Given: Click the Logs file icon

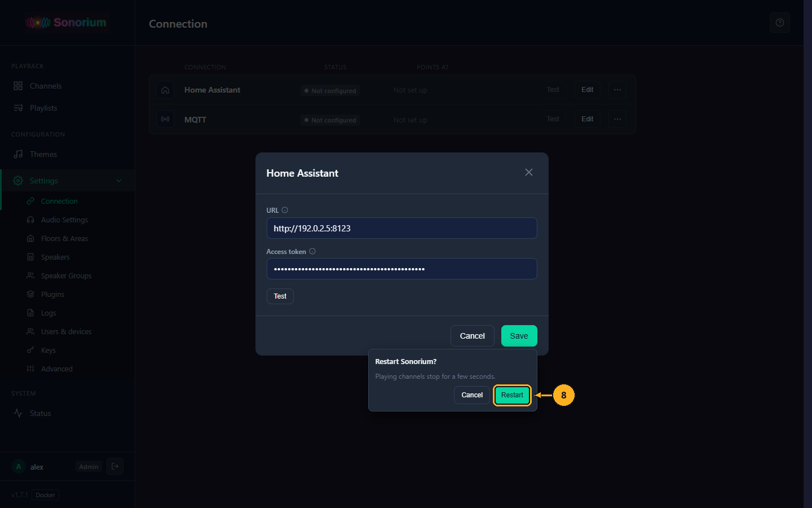Looking at the screenshot, I should click(30, 313).
